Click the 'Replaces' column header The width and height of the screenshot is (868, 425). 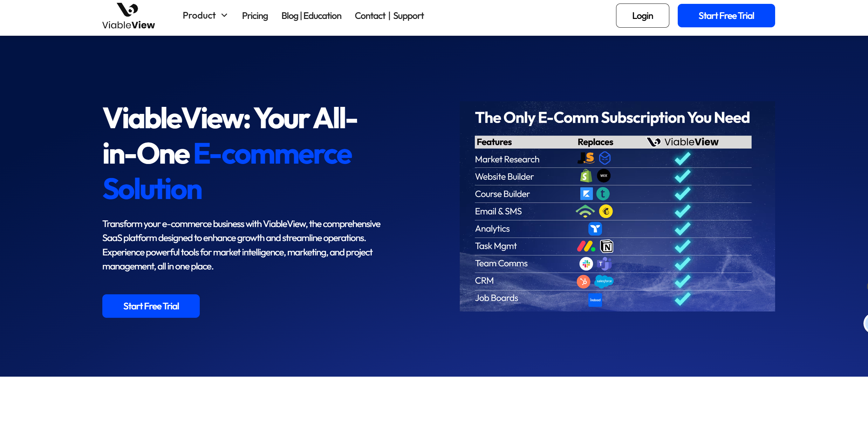click(x=595, y=142)
